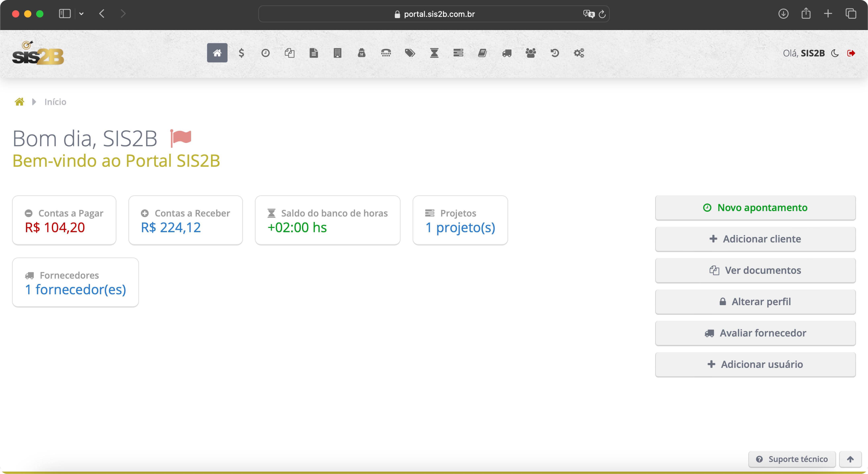Click the red logout icon
Image resolution: width=868 pixels, height=474 pixels.
click(851, 53)
